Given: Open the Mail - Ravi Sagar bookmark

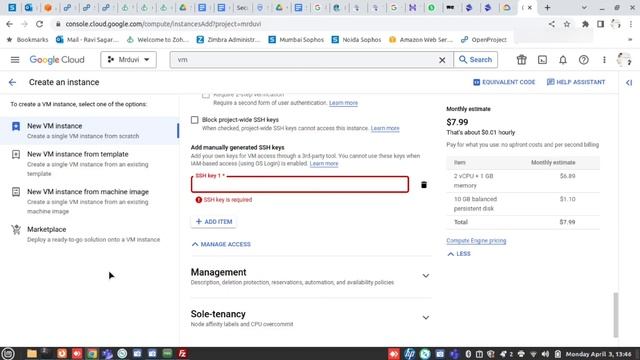Looking at the screenshot, I should point(87,40).
